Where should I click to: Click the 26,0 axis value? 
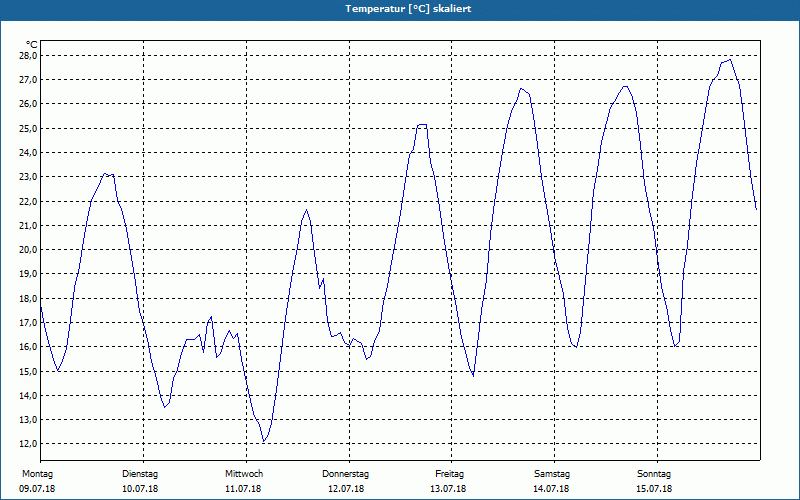coord(29,104)
